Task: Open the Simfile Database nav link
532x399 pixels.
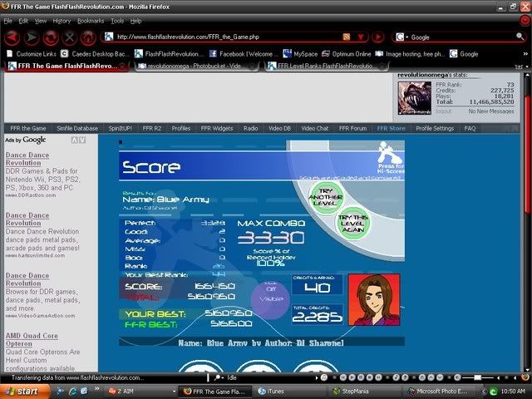Action: click(78, 129)
